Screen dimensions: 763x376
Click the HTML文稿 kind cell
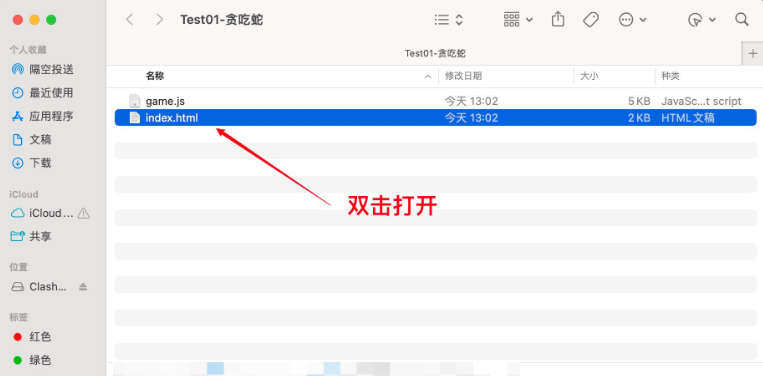click(x=688, y=118)
